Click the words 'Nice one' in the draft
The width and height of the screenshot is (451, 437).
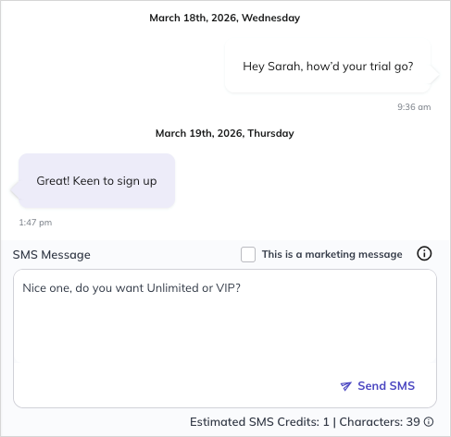point(46,288)
